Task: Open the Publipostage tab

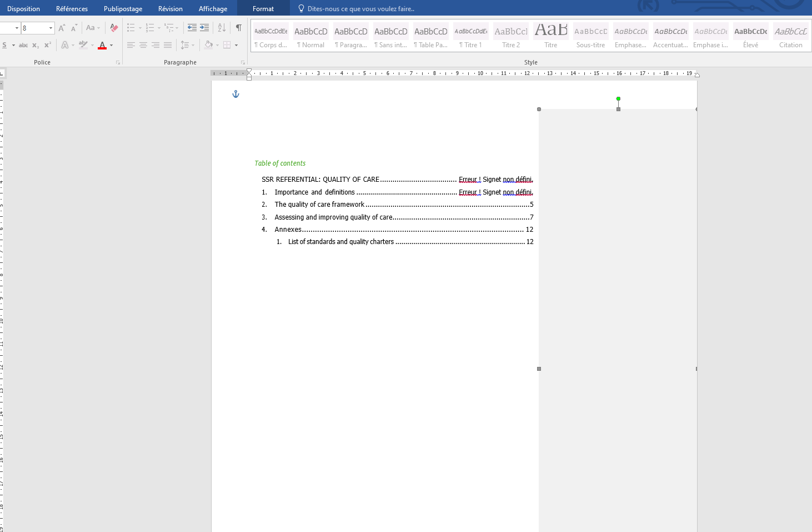Action: click(123, 8)
